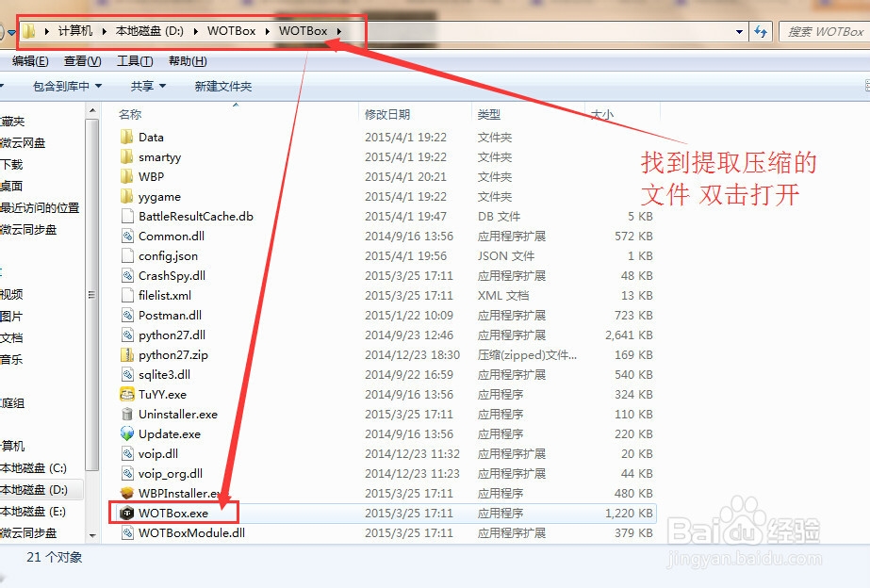Select 本地磁盘 (C:) in sidebar
This screenshot has width=870, height=588.
click(x=33, y=467)
